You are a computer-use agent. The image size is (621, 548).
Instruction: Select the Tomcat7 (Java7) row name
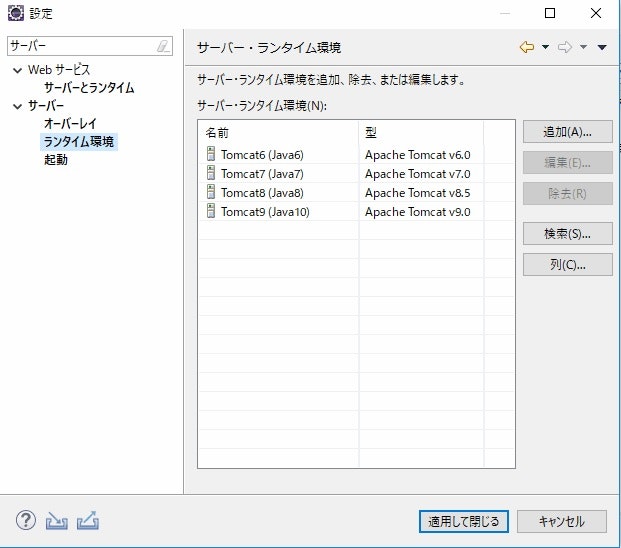262,173
